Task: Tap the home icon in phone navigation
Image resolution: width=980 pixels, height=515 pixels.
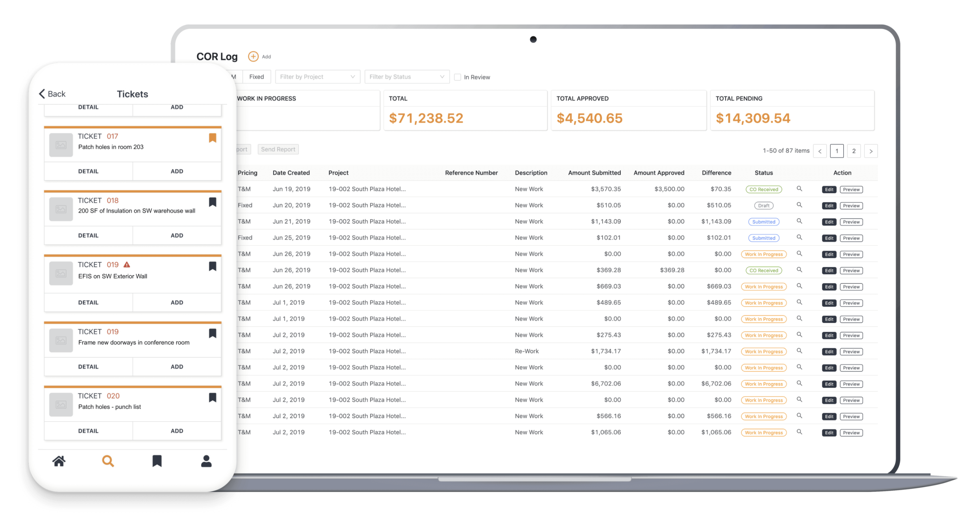Action: pyautogui.click(x=58, y=461)
